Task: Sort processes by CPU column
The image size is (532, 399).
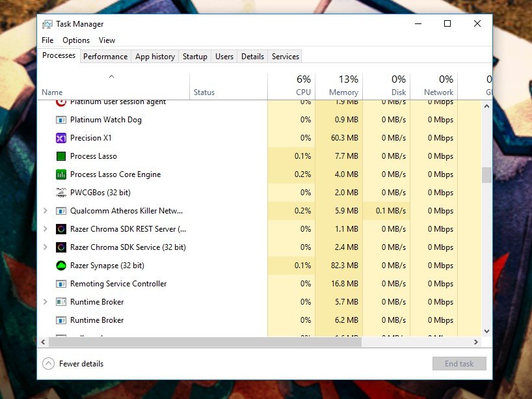Action: [x=291, y=87]
